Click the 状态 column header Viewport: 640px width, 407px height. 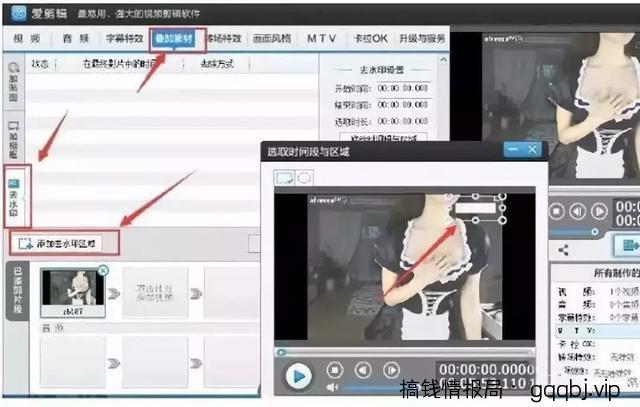pos(40,64)
